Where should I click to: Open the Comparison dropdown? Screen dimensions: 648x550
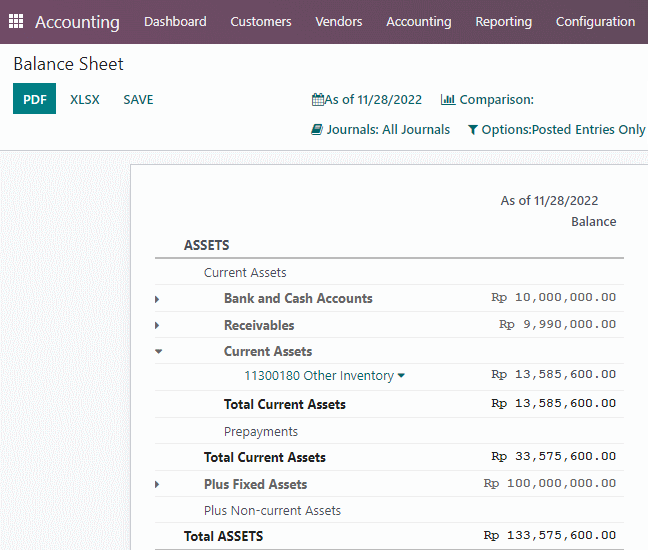[x=487, y=100]
